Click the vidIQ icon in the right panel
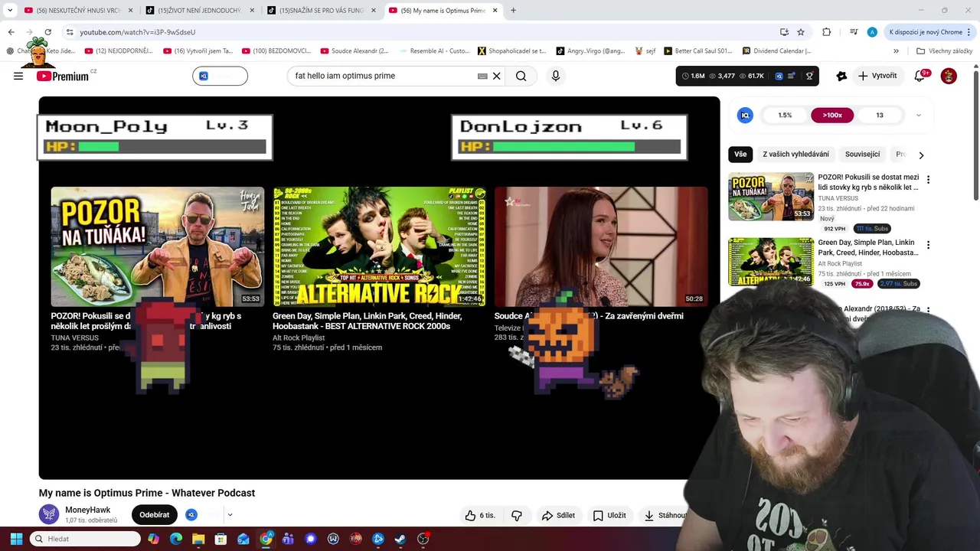 [745, 115]
